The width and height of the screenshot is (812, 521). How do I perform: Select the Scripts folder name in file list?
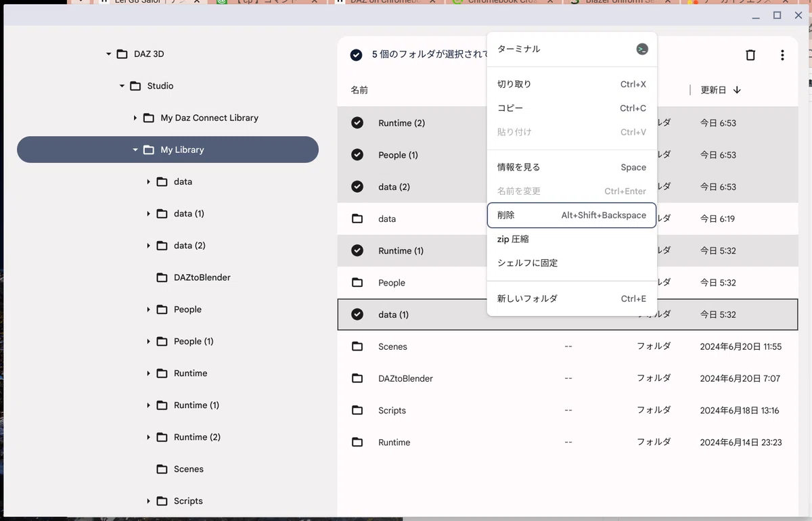[x=392, y=410]
